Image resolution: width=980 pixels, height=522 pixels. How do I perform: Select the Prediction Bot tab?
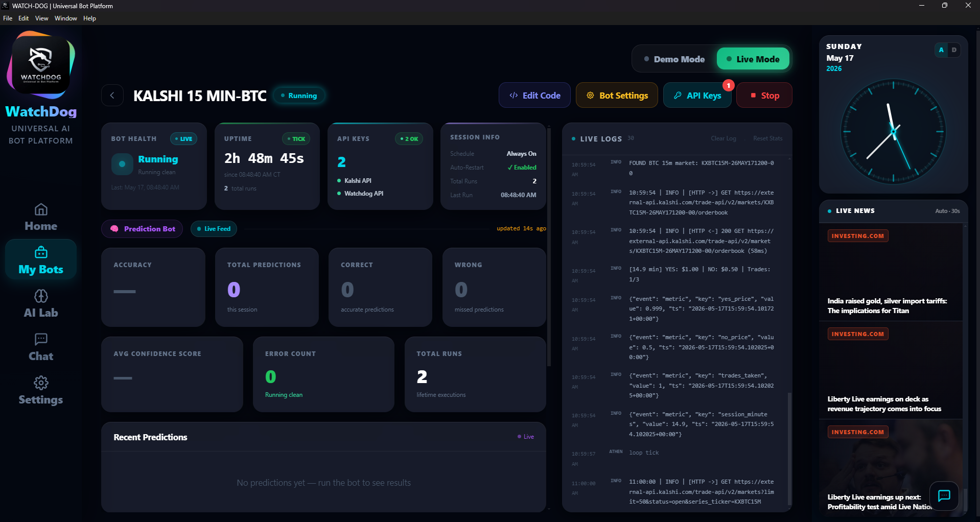tap(142, 229)
